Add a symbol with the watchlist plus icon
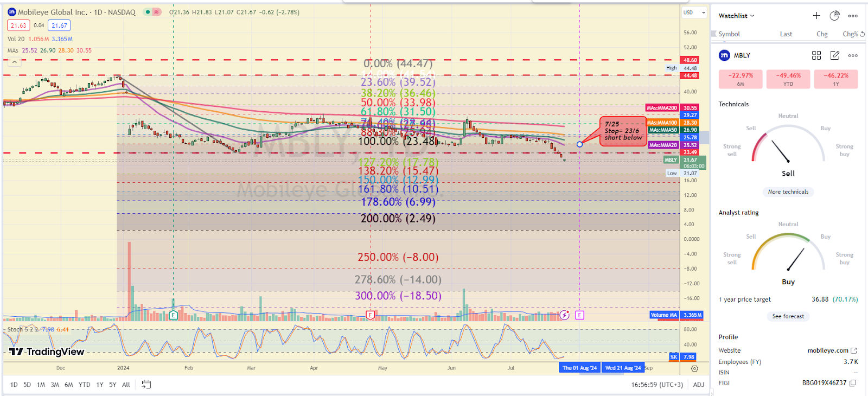 click(x=816, y=16)
